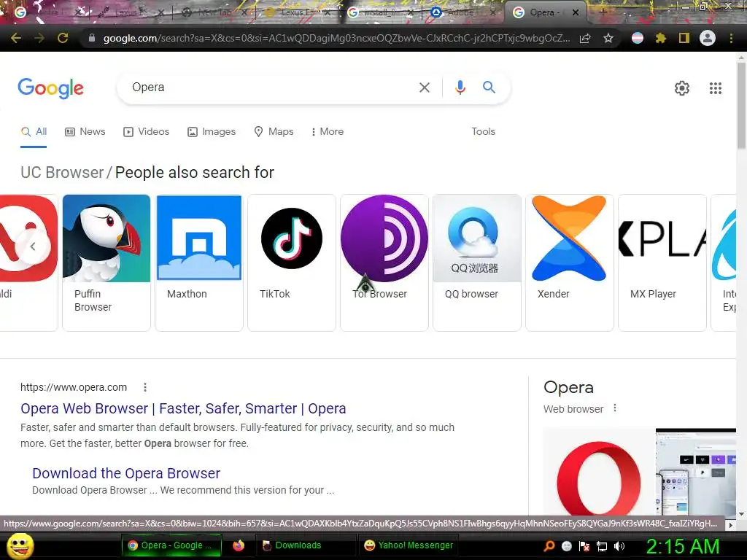Switch to the News tab

click(85, 132)
